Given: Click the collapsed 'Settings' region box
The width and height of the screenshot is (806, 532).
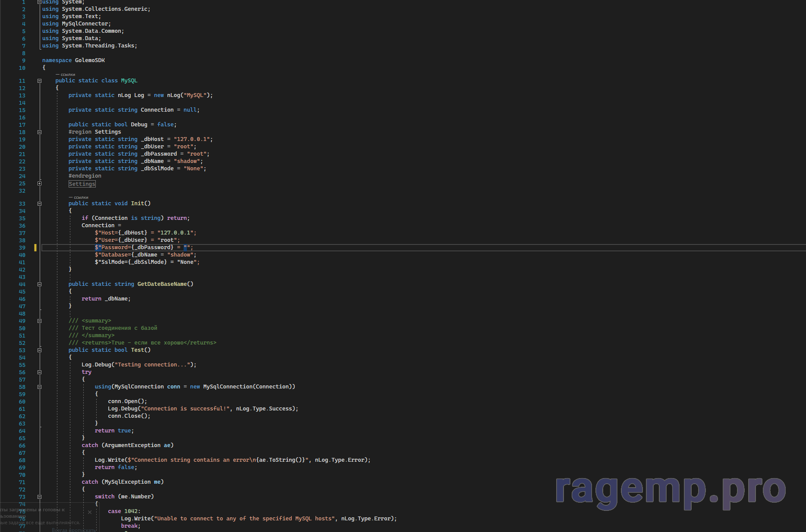Looking at the screenshot, I should pyautogui.click(x=82, y=184).
